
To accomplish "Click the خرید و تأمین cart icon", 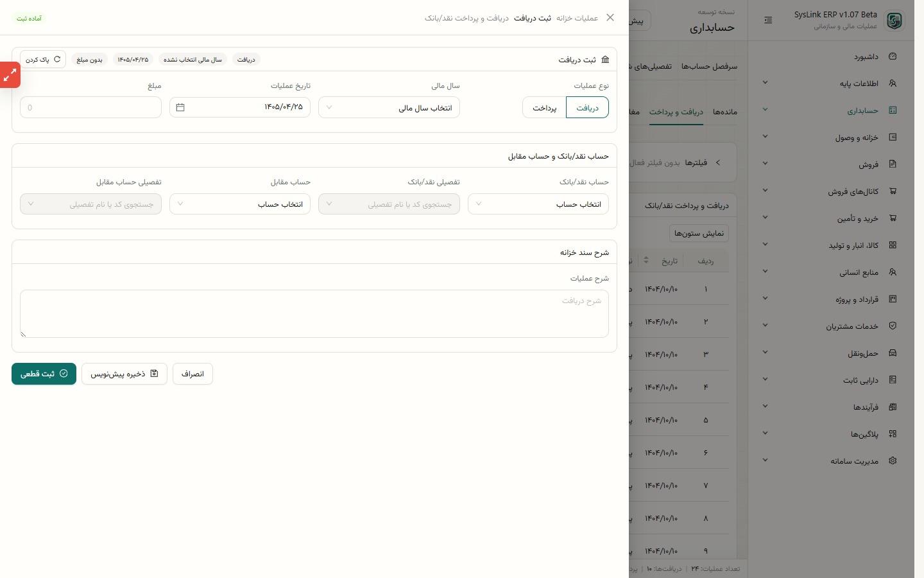I will 893,218.
